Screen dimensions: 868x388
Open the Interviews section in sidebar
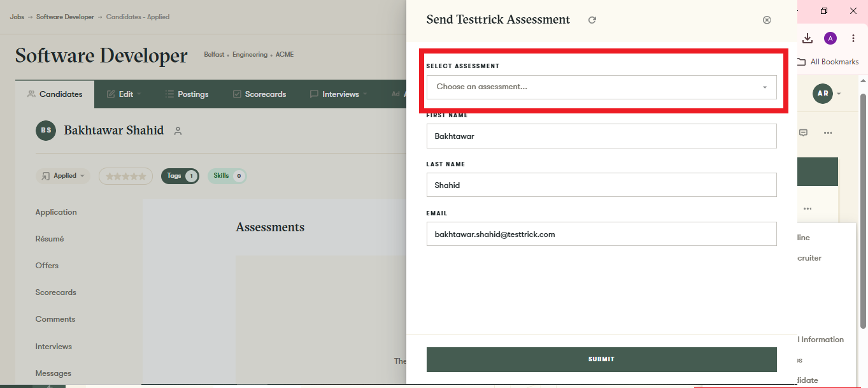pyautogui.click(x=53, y=347)
